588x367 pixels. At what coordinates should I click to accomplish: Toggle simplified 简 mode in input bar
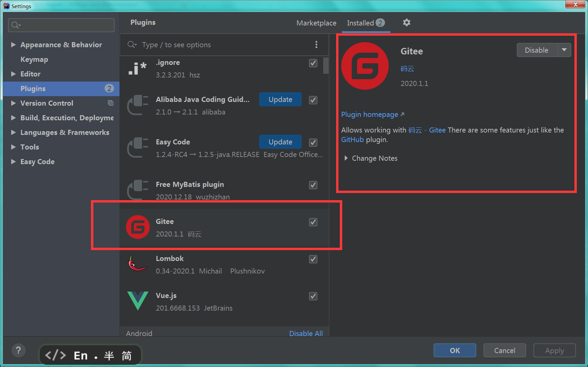(126, 355)
